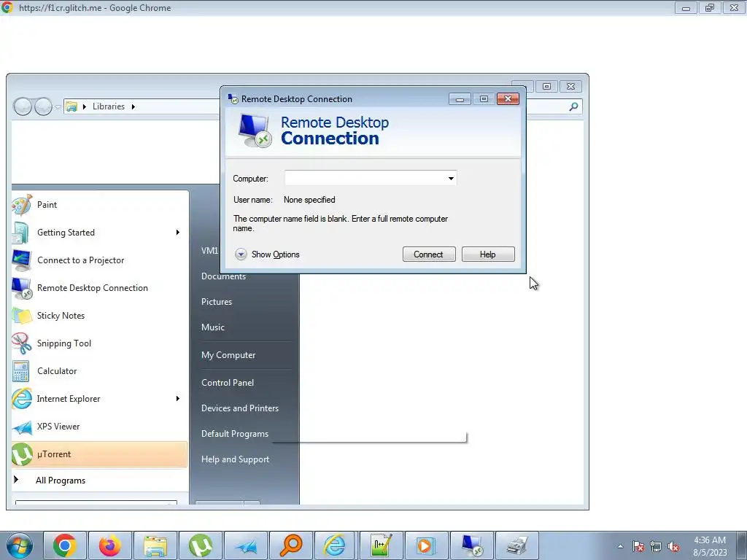Click the Windows Start orb

pos(19,545)
